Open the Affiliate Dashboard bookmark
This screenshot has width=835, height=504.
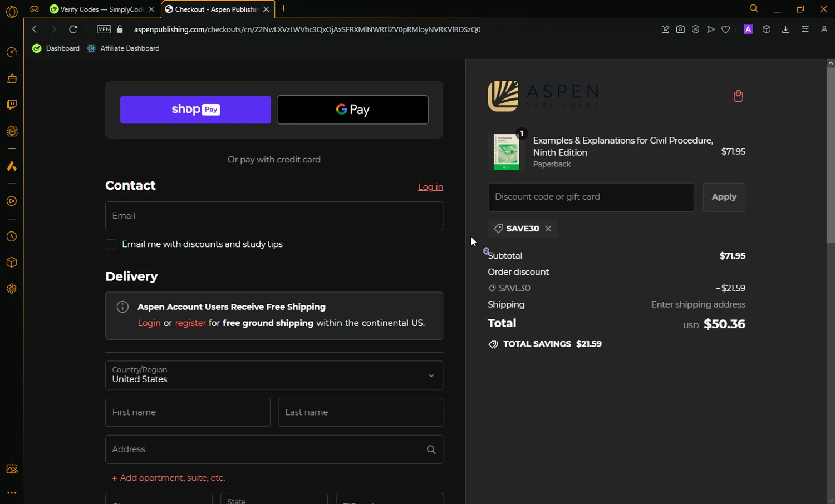124,48
